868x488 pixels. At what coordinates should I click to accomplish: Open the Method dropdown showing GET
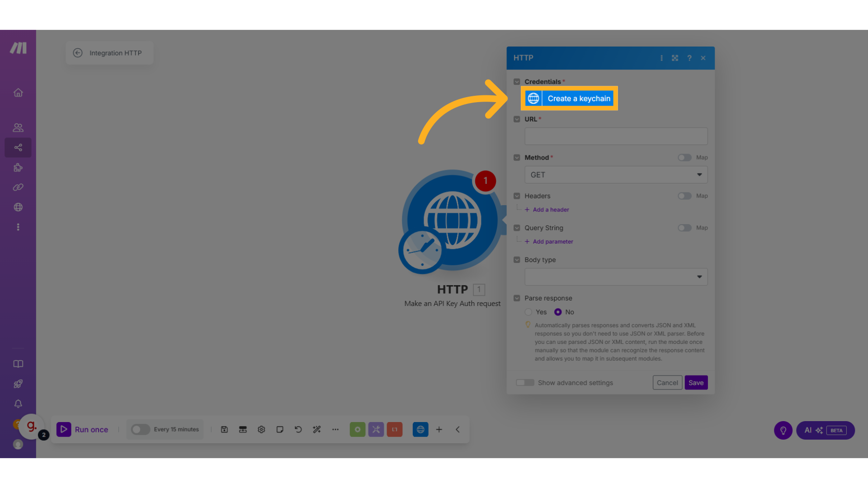616,175
